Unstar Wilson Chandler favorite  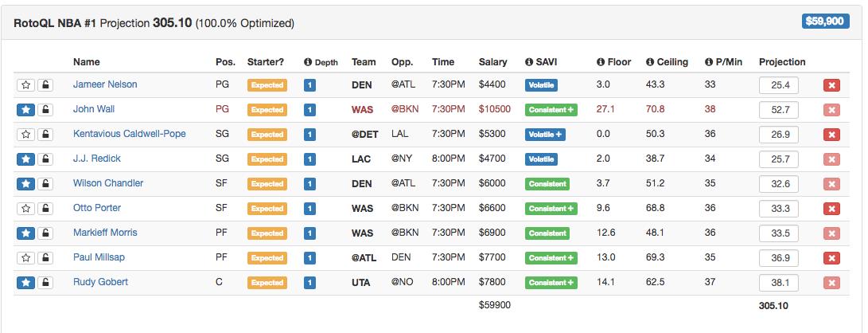[26, 184]
